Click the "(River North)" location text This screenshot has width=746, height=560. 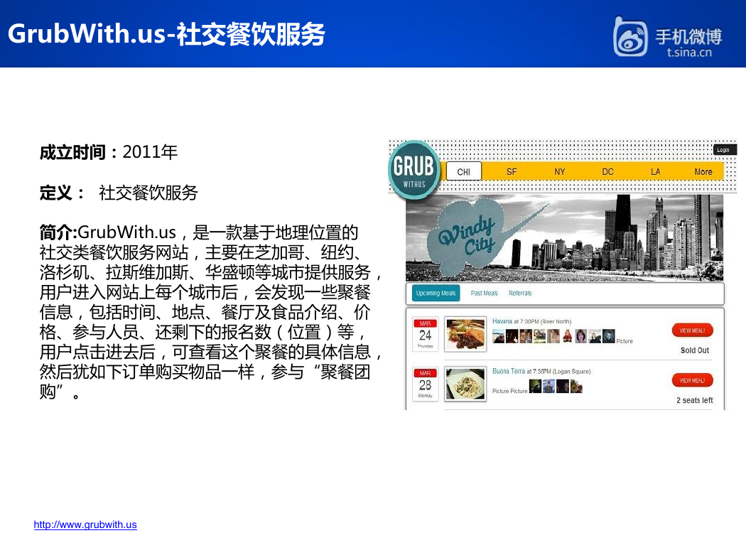(x=556, y=322)
